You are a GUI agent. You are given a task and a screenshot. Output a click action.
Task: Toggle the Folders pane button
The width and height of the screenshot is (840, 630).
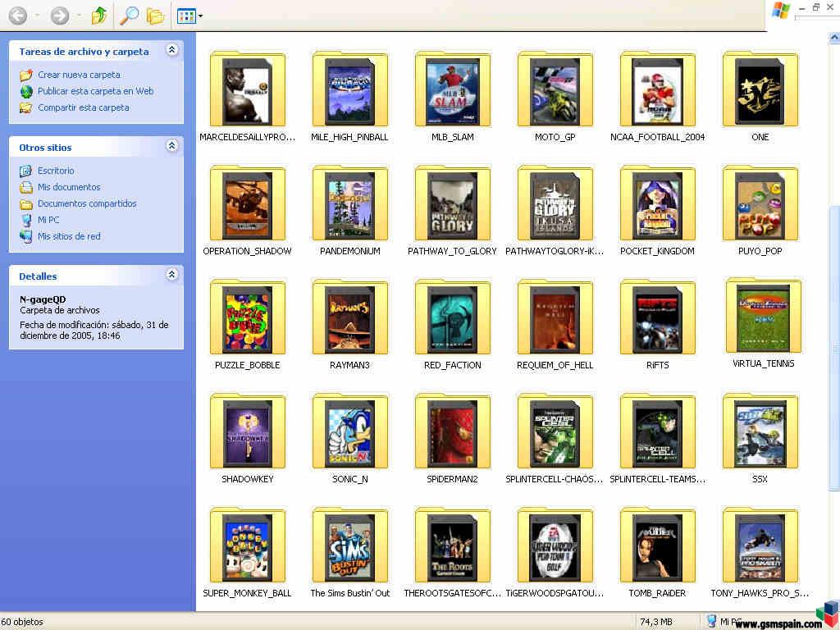(155, 16)
